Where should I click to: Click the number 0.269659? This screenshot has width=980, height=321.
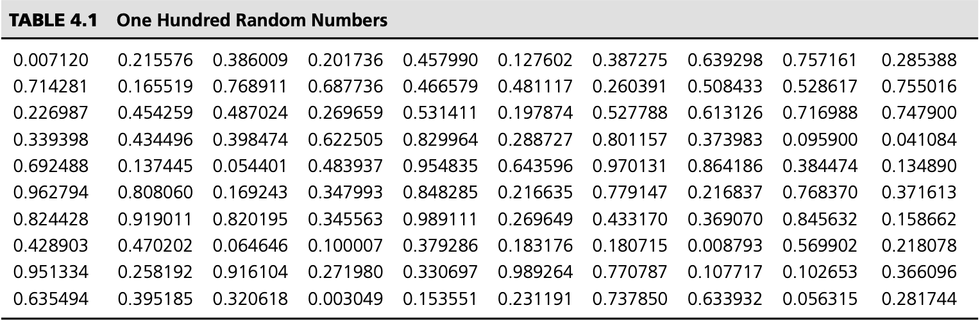tap(345, 114)
